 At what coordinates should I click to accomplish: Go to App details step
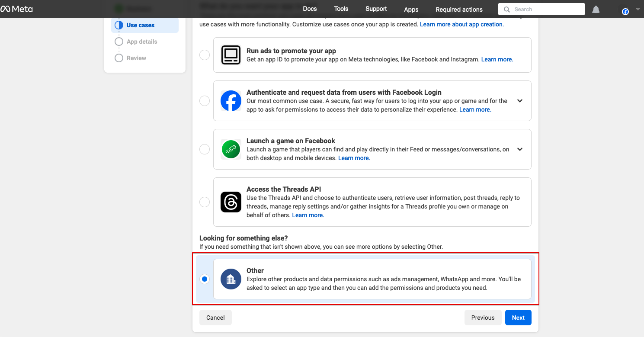coord(141,42)
